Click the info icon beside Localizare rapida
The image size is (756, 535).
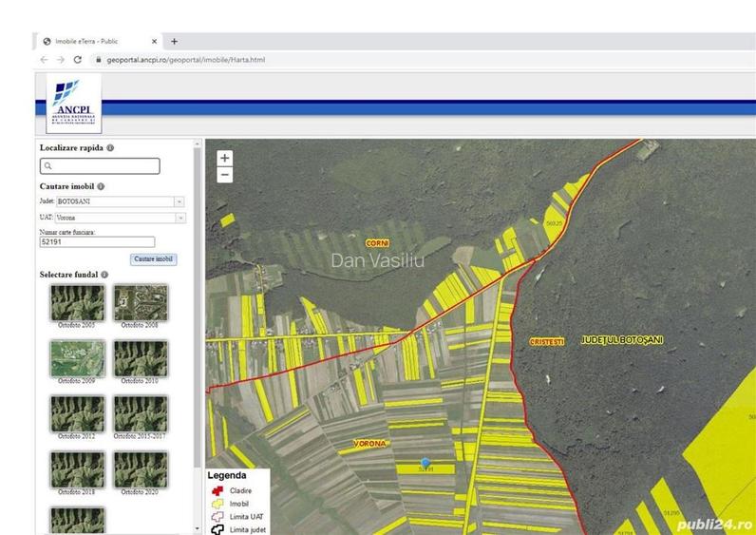[111, 148]
